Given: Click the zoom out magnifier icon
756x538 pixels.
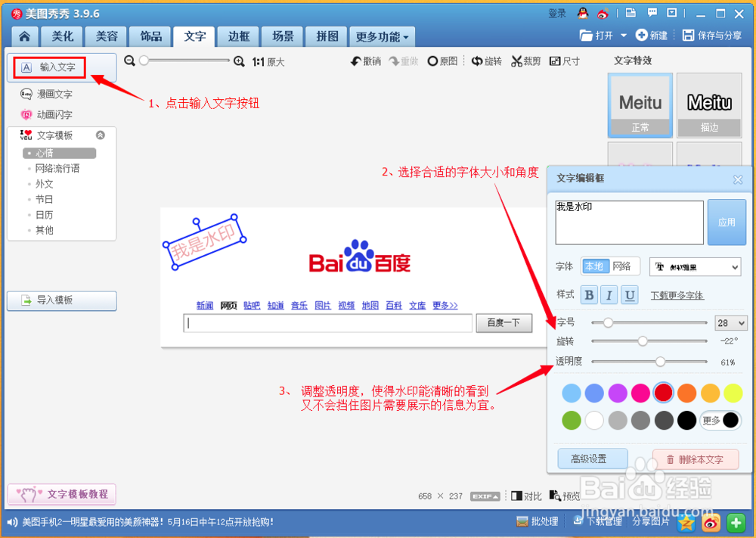Looking at the screenshot, I should [129, 61].
